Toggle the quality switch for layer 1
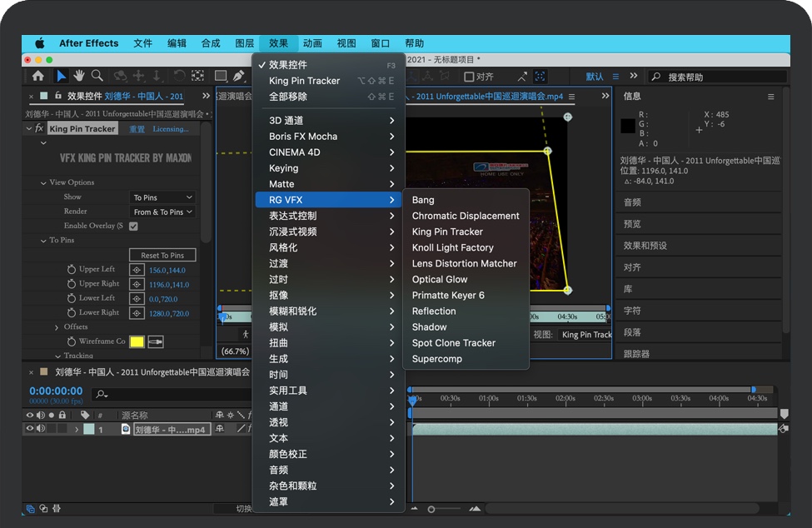Viewport: 812px width, 528px height. click(x=241, y=429)
